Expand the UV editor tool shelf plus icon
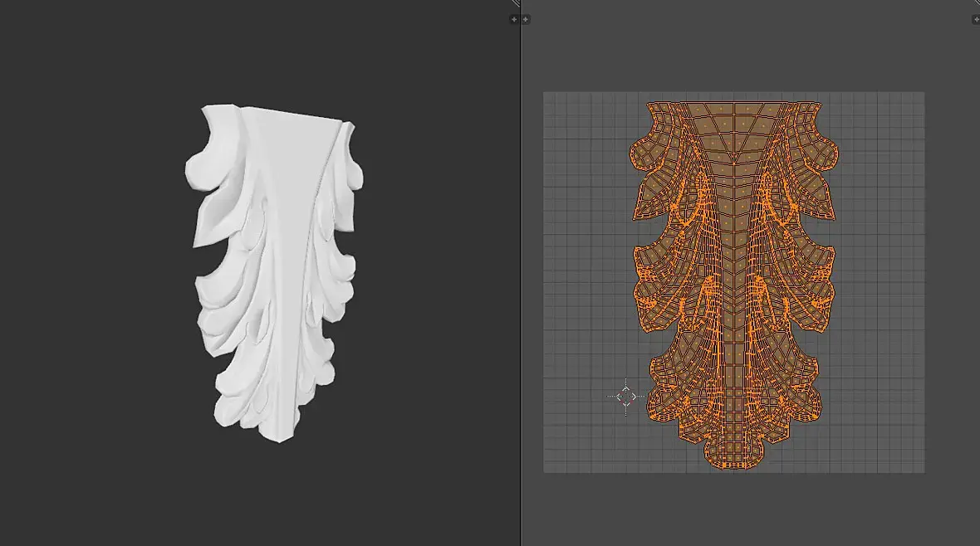 [526, 19]
